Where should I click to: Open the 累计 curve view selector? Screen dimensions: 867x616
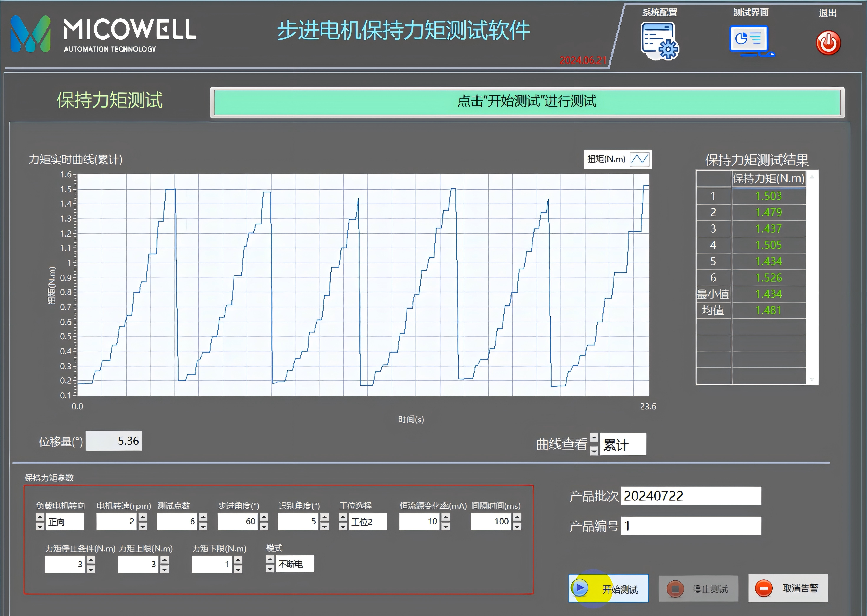623,444
